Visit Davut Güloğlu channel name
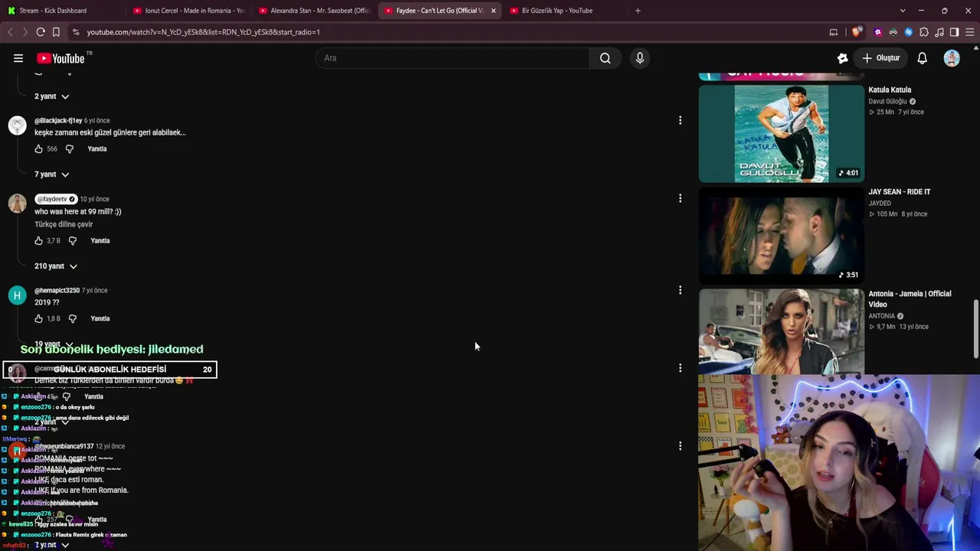The width and height of the screenshot is (980, 551). tap(887, 102)
